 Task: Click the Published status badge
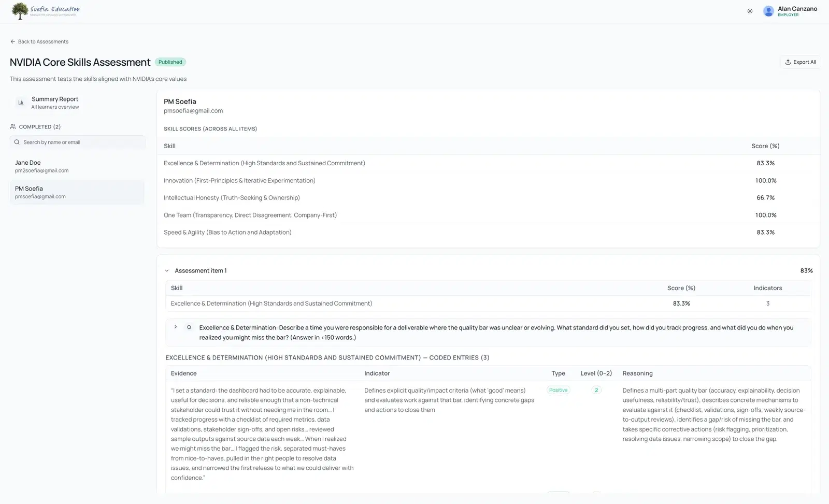[x=170, y=62]
